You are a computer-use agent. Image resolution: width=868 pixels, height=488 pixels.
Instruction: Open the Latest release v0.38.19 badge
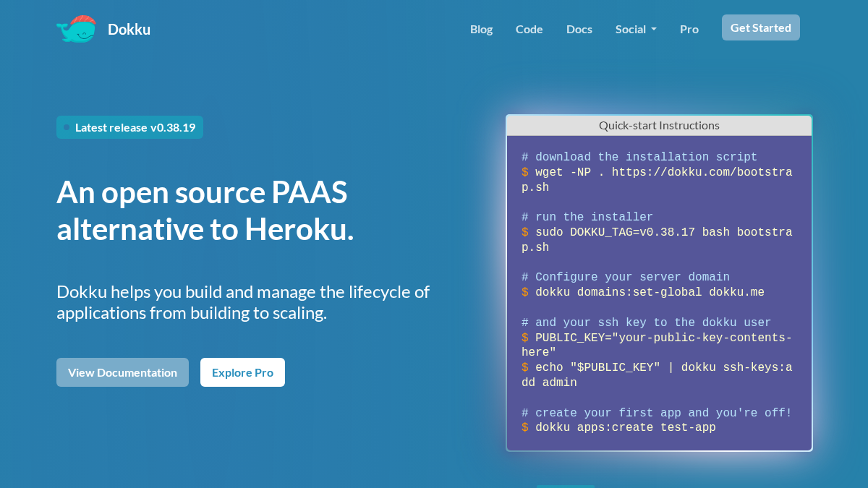coord(129,127)
